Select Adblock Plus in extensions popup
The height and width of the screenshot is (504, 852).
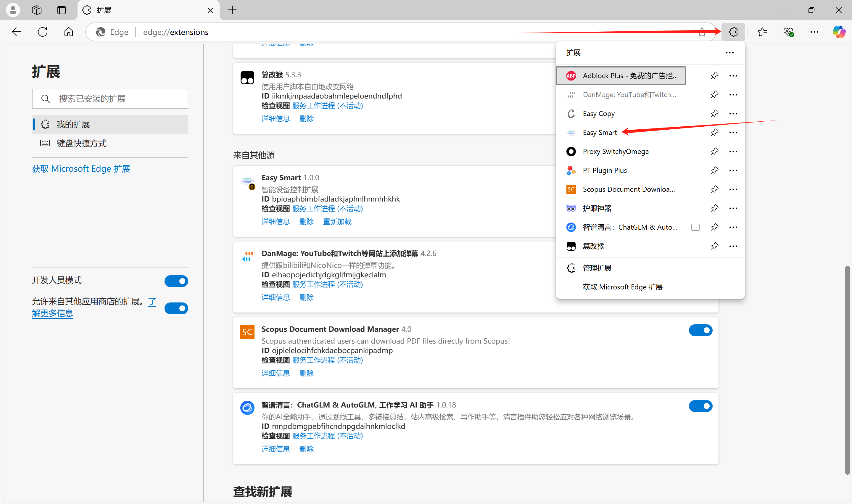tap(621, 75)
